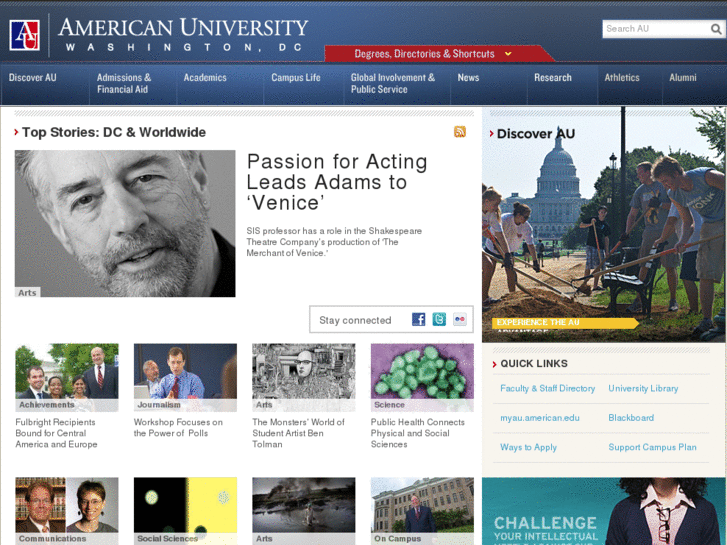This screenshot has width=727, height=545.
Task: Open the featured Adams portrait photo
Action: pos(125,223)
